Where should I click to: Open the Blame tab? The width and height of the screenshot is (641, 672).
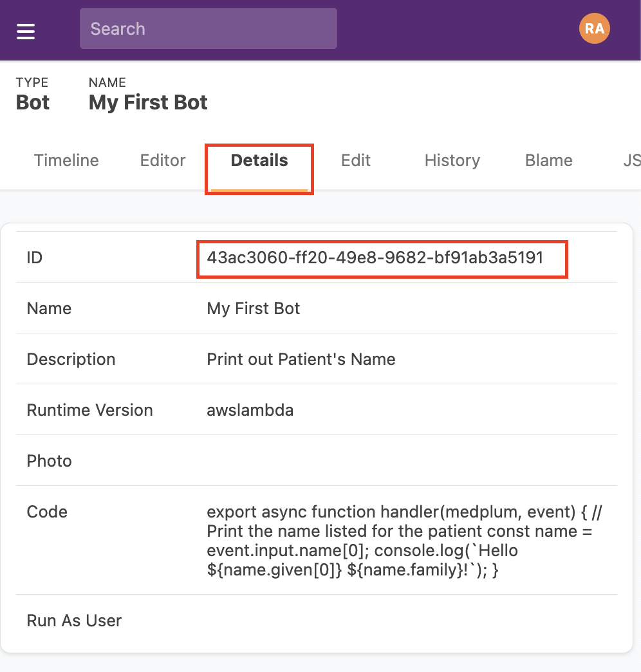coord(548,160)
